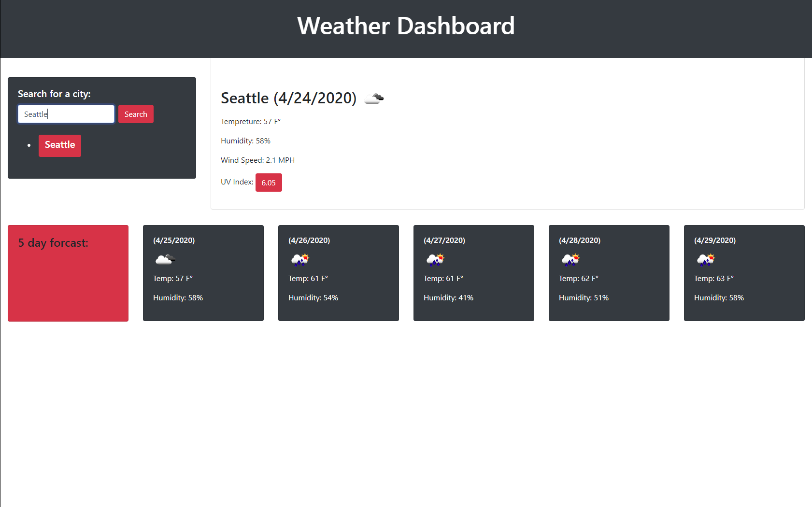Click the Search for a city label
This screenshot has height=507, width=812.
click(54, 94)
